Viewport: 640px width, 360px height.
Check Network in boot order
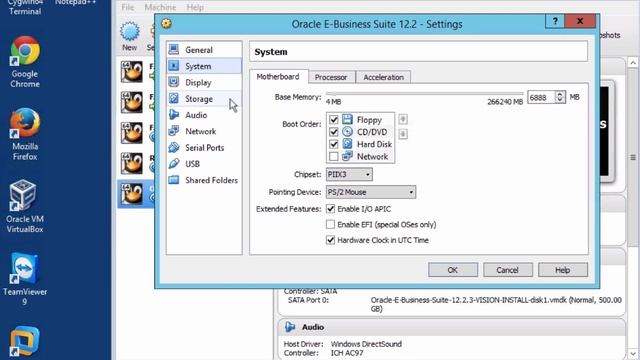click(333, 156)
